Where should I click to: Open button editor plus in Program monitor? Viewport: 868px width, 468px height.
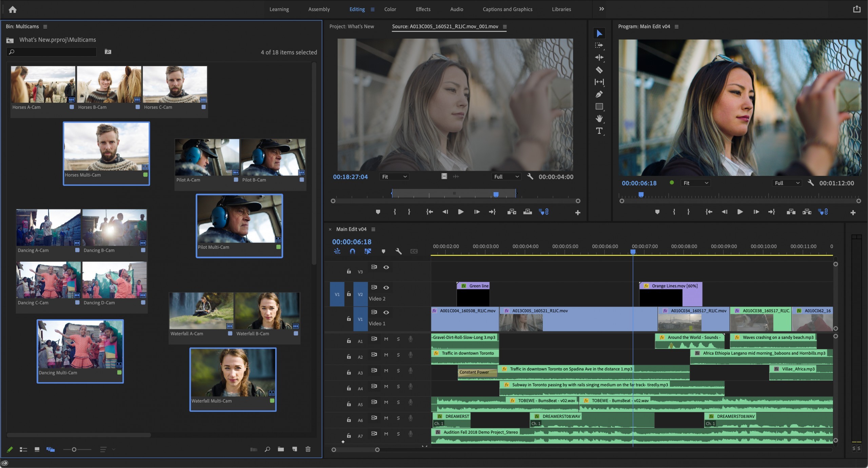853,212
